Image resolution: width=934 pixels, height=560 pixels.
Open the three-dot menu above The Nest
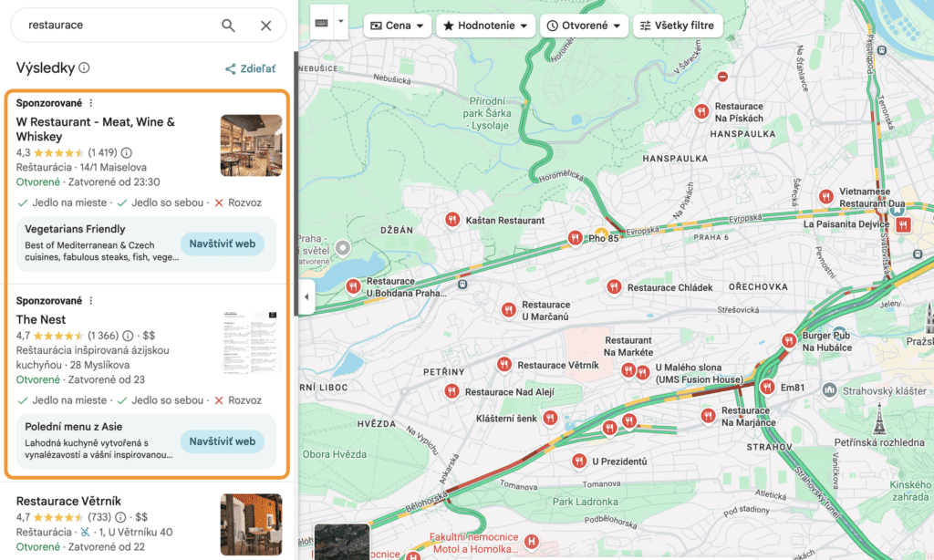tap(90, 301)
